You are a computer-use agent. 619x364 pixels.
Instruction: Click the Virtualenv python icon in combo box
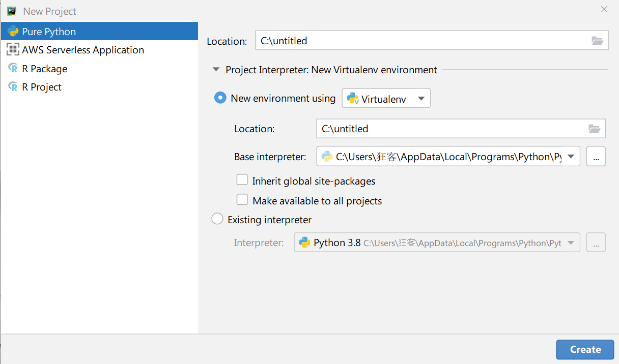coord(352,99)
